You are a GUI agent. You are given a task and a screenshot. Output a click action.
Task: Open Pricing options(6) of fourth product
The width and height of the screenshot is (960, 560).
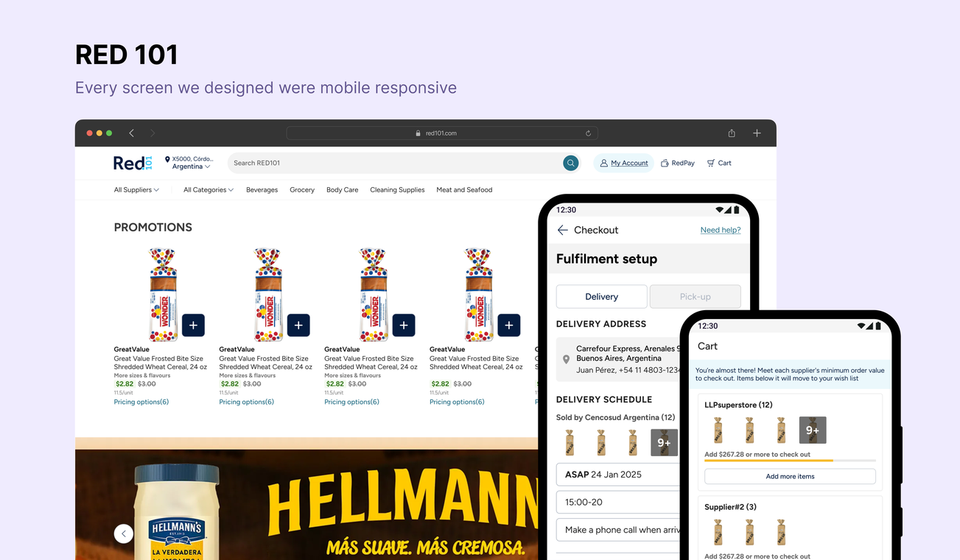(x=458, y=402)
